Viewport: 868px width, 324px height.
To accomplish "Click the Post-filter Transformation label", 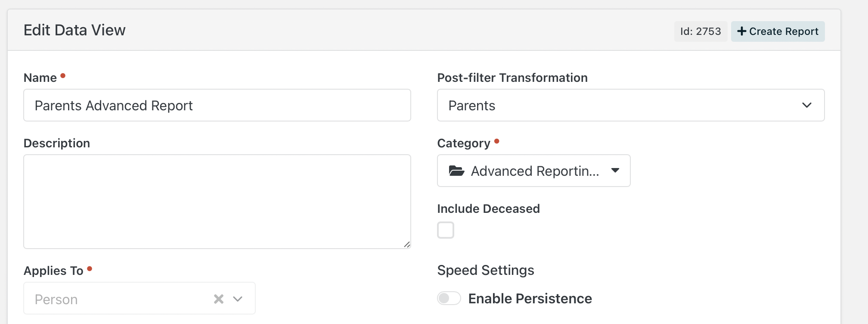I will pos(512,78).
